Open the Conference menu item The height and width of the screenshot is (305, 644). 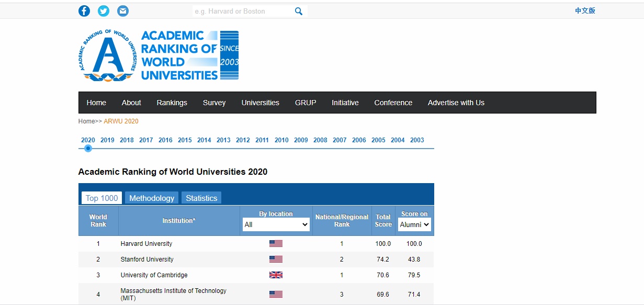pos(393,103)
